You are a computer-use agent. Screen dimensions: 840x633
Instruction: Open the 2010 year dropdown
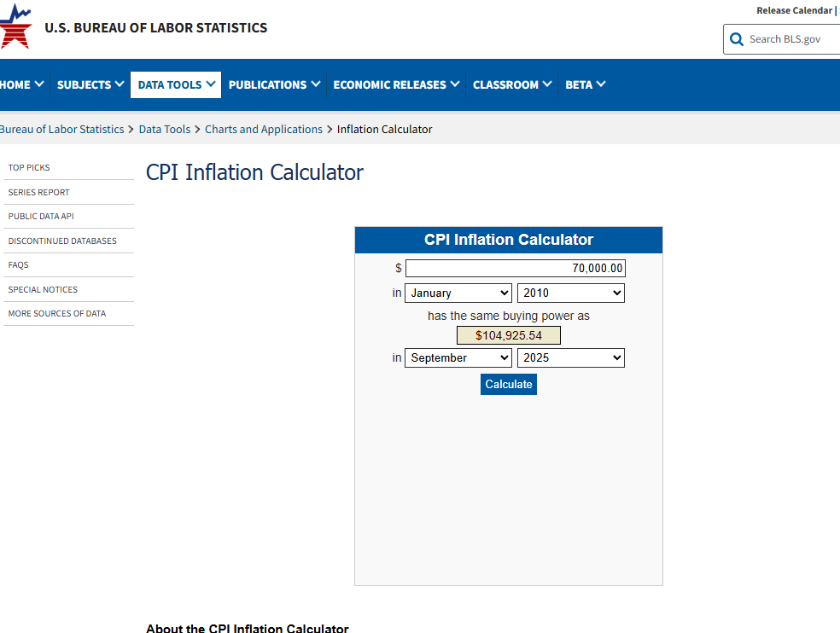(571, 293)
